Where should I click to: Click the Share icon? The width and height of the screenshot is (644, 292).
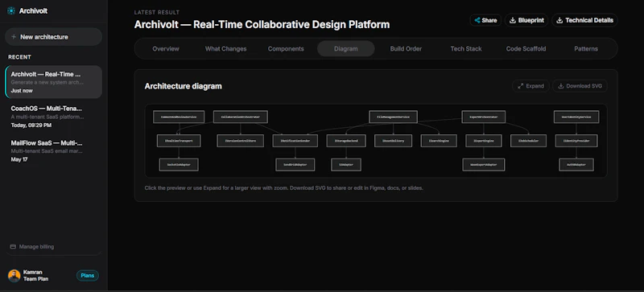tap(477, 20)
